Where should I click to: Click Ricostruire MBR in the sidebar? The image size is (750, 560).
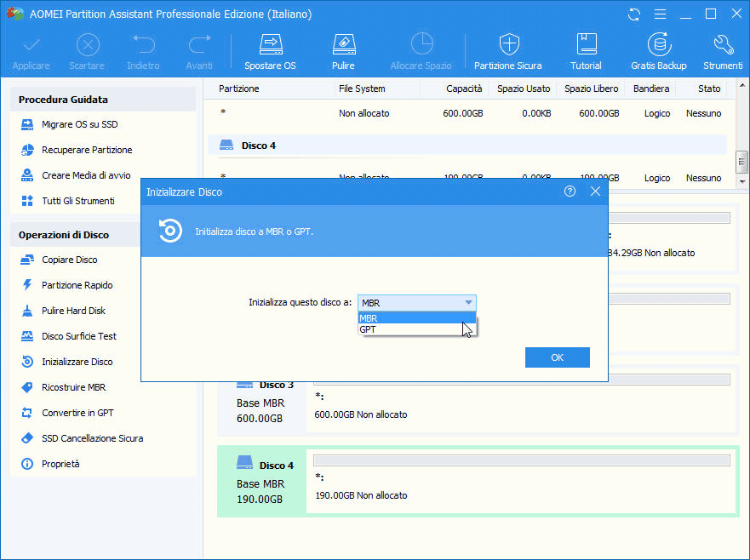(x=73, y=387)
